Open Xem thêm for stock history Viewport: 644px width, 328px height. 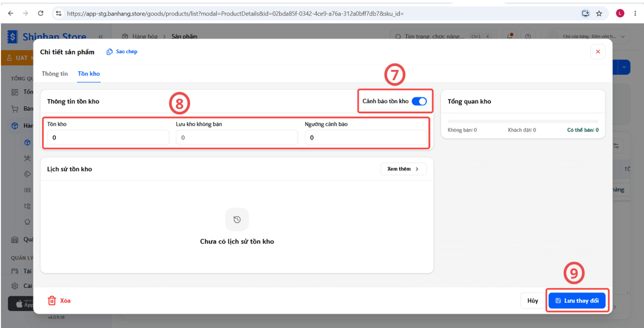coord(404,169)
